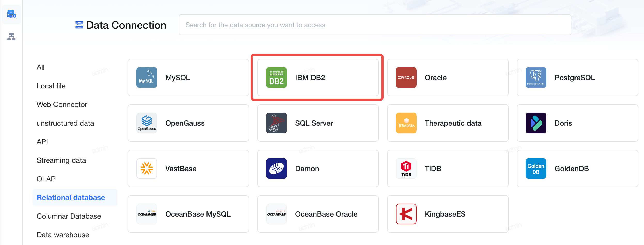Select the KingbaseES red K icon
The height and width of the screenshot is (245, 644).
pyautogui.click(x=406, y=214)
